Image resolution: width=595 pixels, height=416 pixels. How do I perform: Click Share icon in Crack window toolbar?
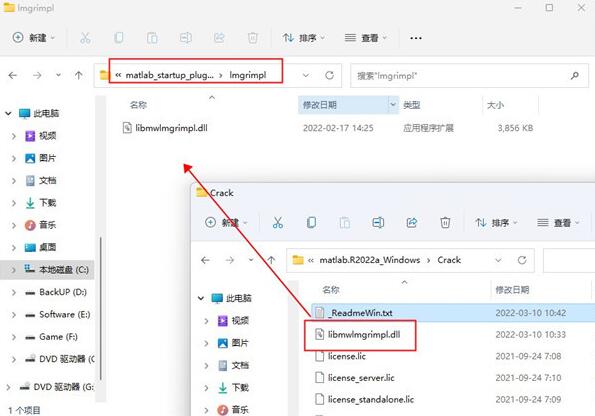[x=412, y=222]
